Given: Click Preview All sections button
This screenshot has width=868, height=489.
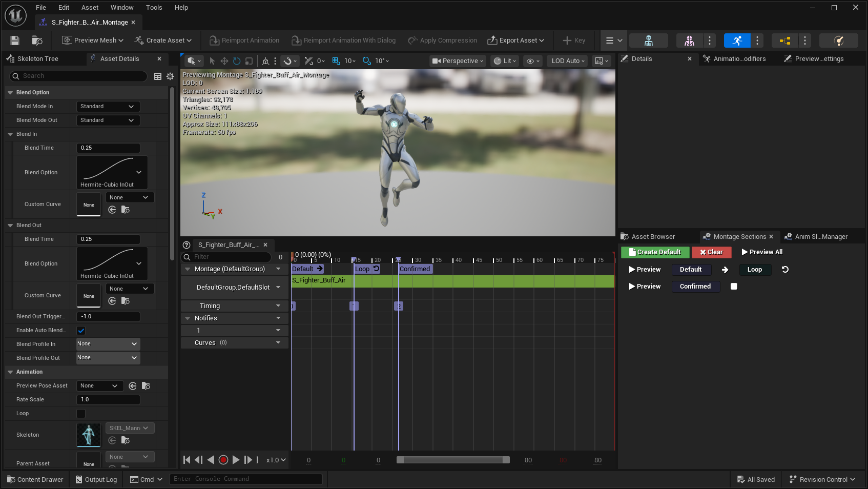Looking at the screenshot, I should click(x=762, y=252).
